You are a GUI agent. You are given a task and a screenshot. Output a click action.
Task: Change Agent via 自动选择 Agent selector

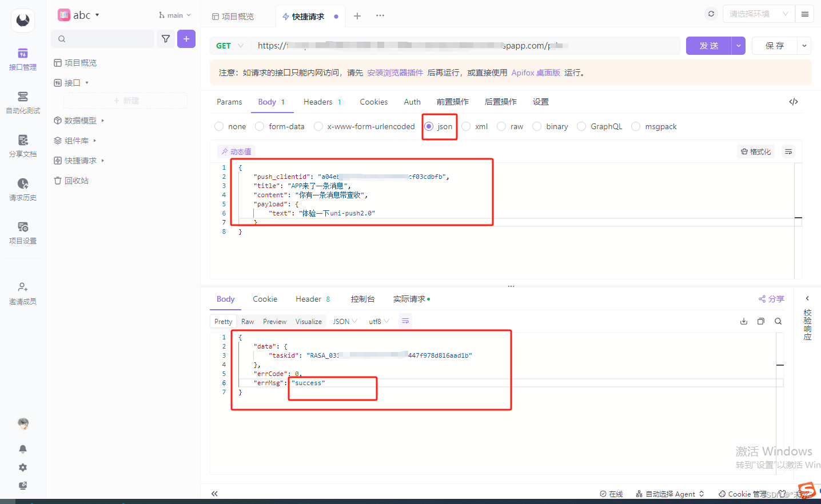coord(669,493)
